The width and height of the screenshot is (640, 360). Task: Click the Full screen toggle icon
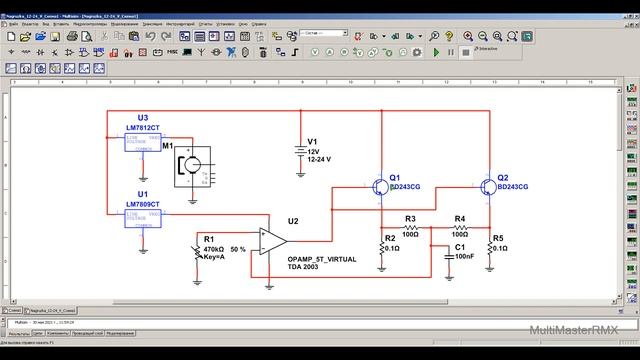(x=527, y=36)
